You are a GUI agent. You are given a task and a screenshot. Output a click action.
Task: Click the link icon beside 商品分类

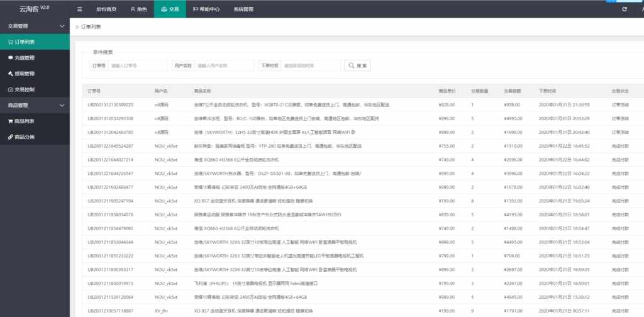[x=10, y=137]
